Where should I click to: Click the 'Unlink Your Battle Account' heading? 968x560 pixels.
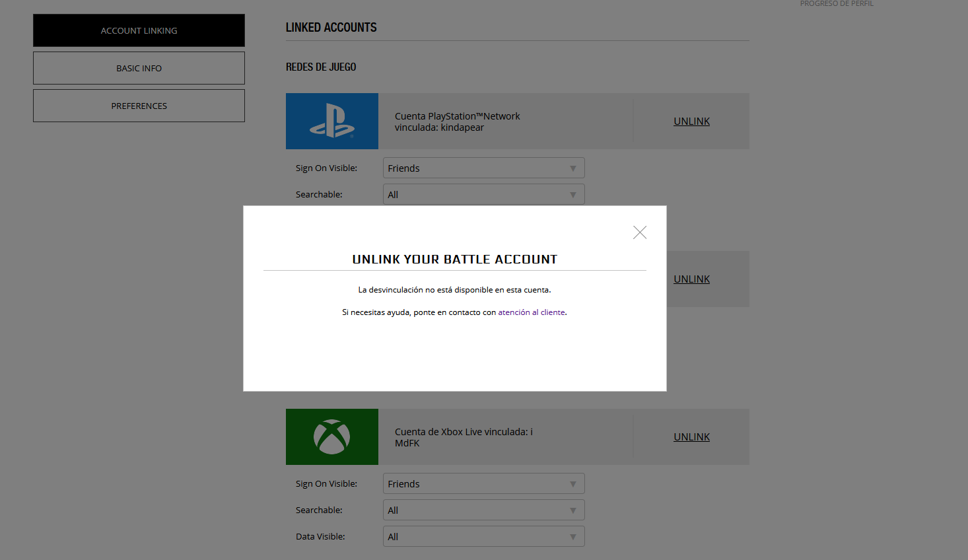pyautogui.click(x=455, y=260)
